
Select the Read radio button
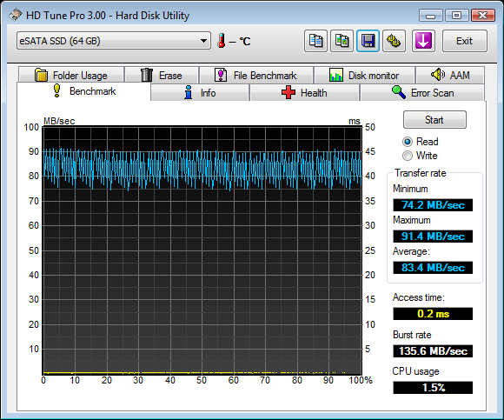[408, 142]
